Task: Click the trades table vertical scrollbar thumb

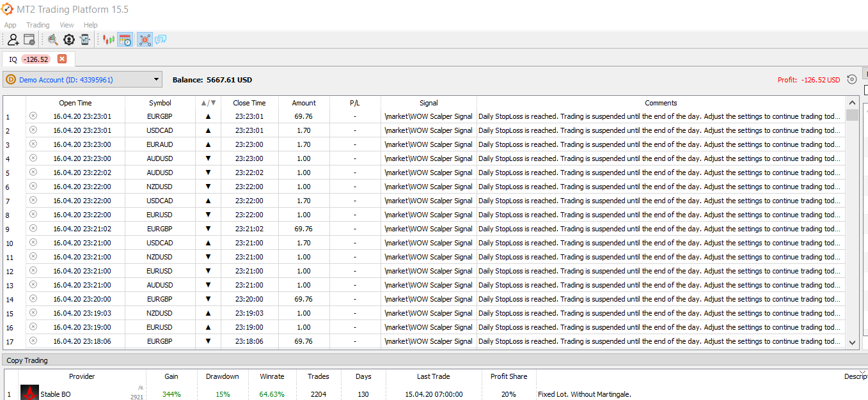Action: tap(852, 116)
